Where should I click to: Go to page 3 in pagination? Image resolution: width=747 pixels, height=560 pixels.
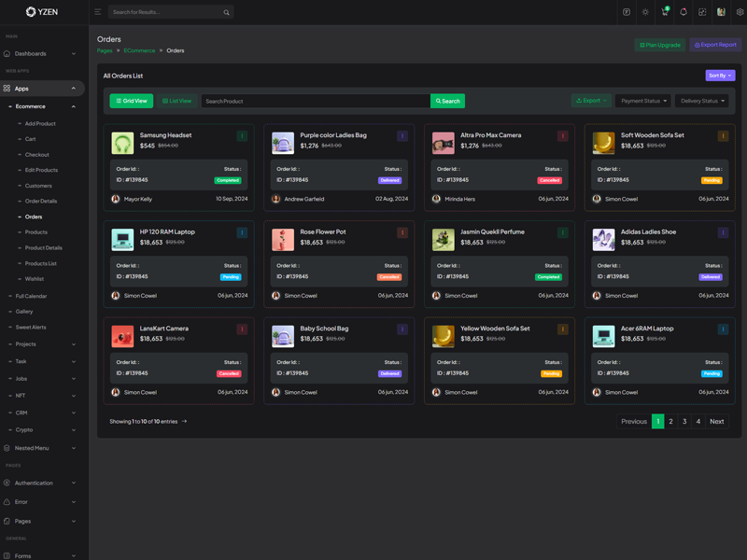pyautogui.click(x=684, y=422)
